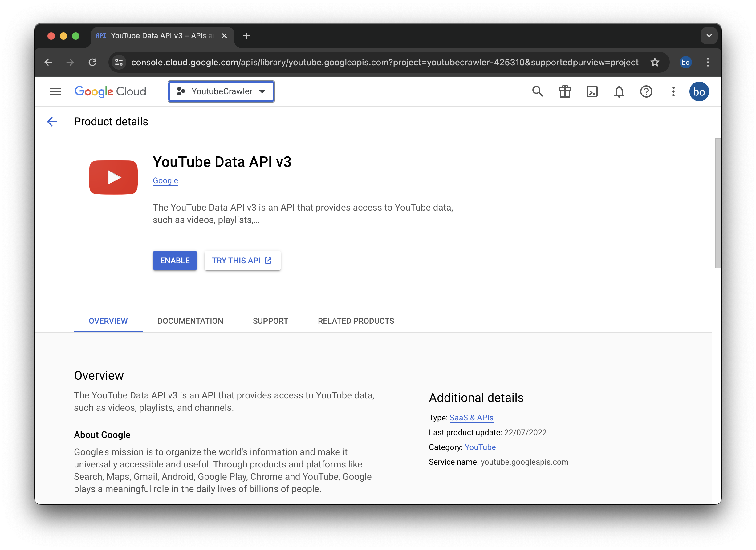Click the help question mark icon
756x550 pixels.
[x=646, y=91]
